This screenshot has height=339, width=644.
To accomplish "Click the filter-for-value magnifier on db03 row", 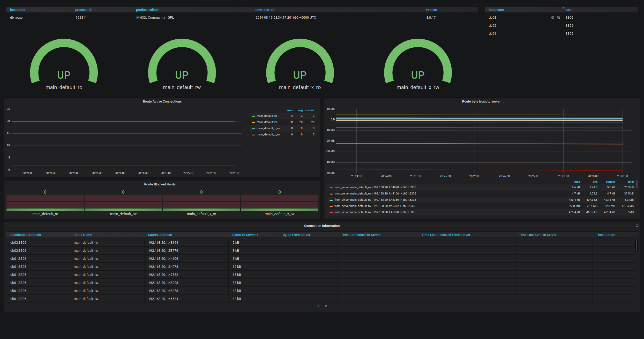I will pos(553,18).
